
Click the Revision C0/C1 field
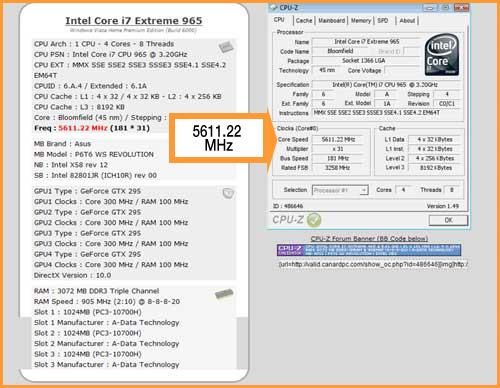coord(447,104)
